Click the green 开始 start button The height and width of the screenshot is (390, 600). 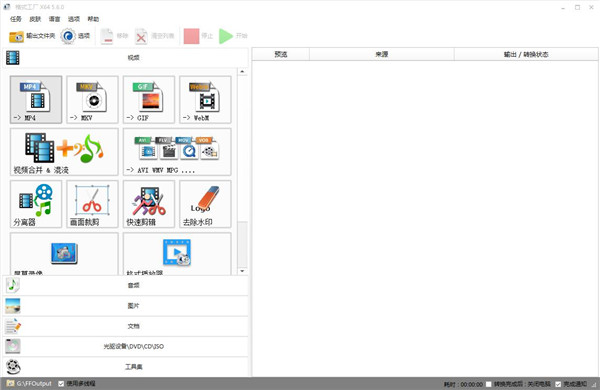coord(233,36)
